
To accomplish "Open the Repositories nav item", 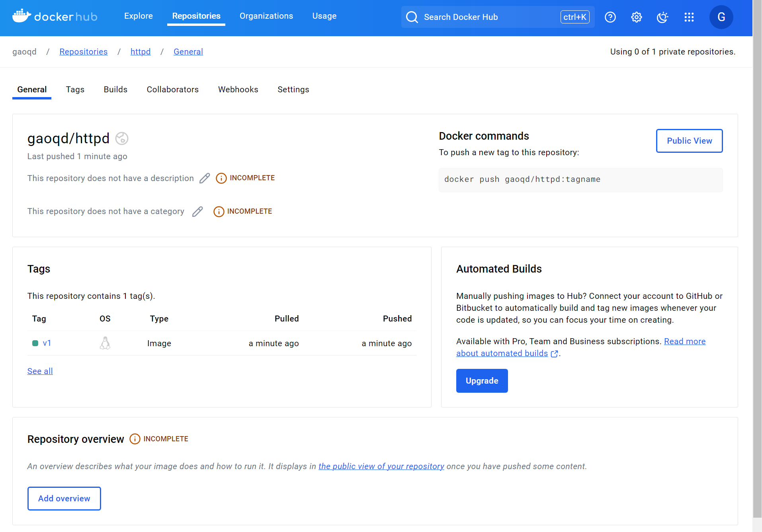I will (x=196, y=16).
